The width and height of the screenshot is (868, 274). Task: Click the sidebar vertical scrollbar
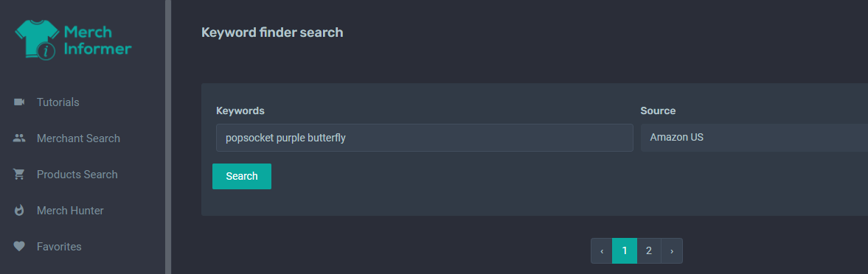coord(168,137)
